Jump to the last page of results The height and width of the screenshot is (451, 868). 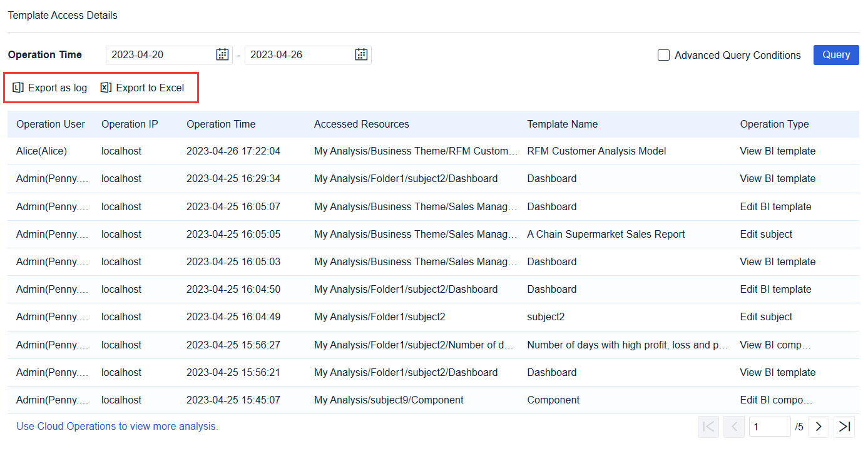(844, 427)
